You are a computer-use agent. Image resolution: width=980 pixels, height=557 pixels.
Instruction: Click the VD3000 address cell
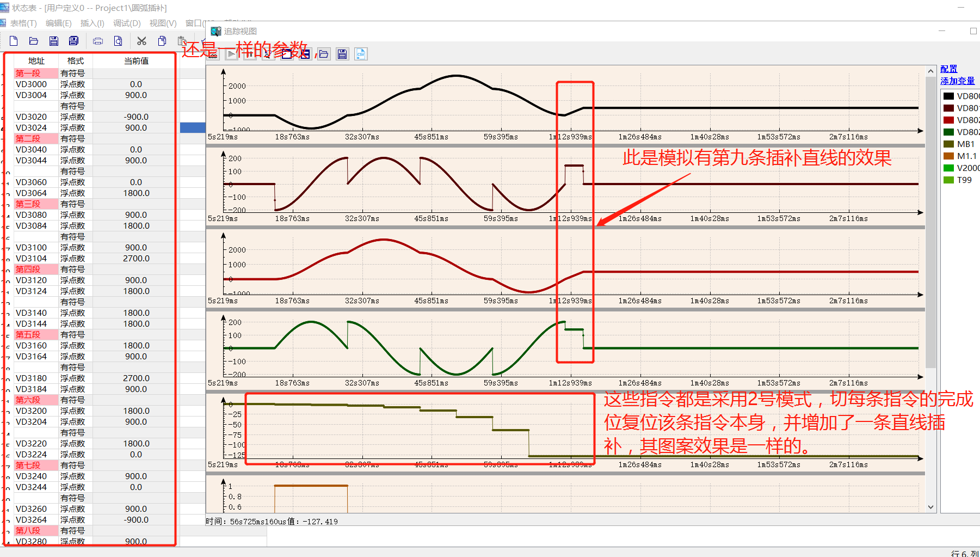pyautogui.click(x=36, y=84)
